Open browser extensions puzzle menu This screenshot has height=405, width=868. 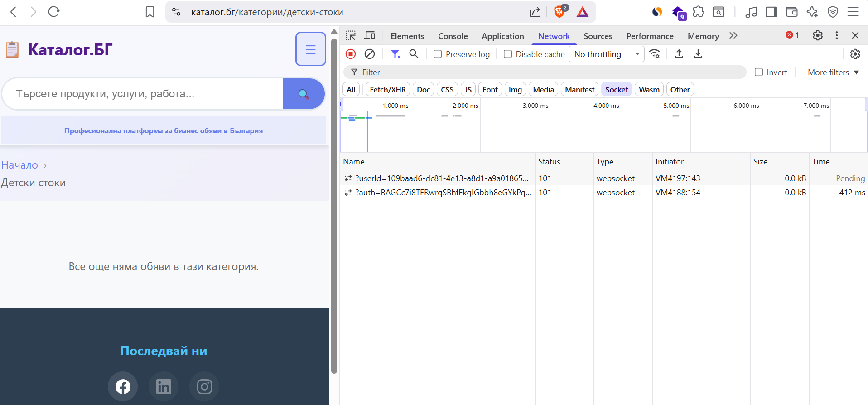699,12
